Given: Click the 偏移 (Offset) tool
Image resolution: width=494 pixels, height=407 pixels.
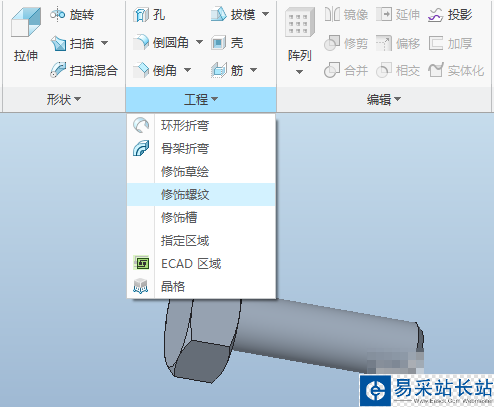Looking at the screenshot, I should [x=398, y=43].
